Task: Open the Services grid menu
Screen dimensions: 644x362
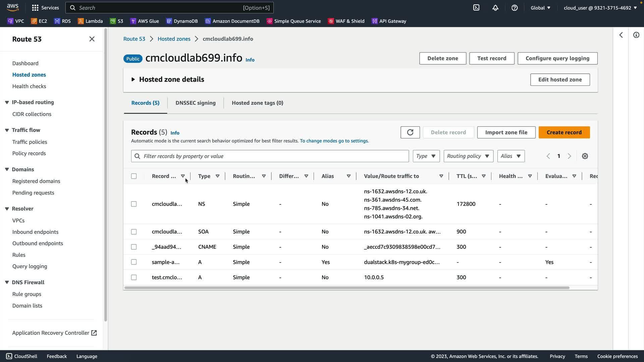Action: click(x=45, y=8)
